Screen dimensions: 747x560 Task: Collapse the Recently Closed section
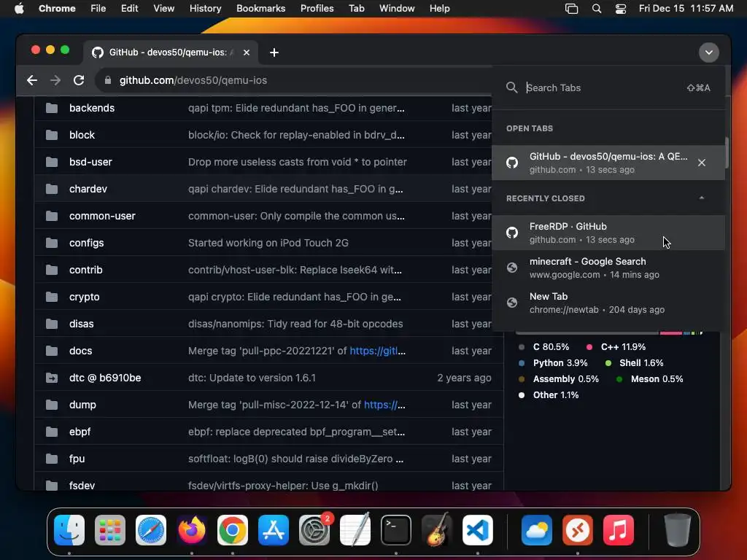[701, 198]
